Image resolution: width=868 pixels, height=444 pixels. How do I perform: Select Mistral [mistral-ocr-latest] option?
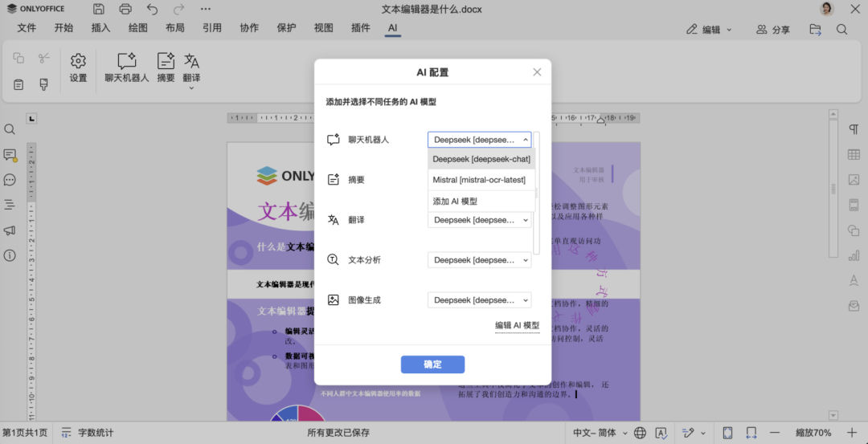coord(481,180)
